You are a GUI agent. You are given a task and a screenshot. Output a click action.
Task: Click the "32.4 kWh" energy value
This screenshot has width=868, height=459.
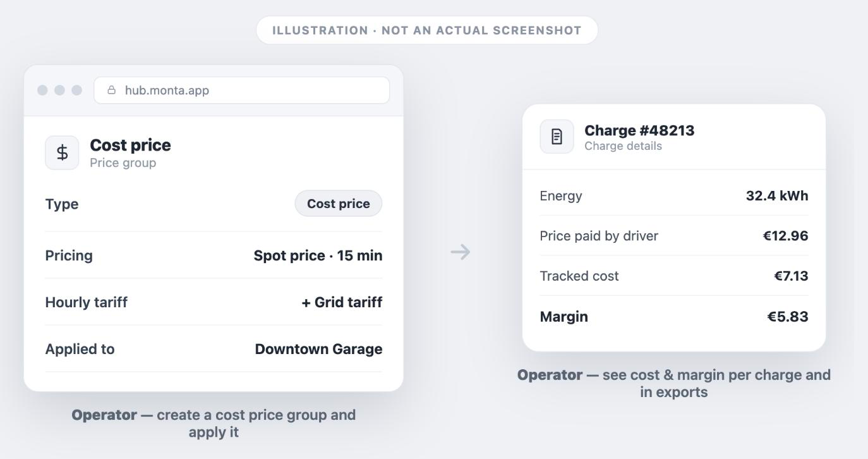[777, 196]
